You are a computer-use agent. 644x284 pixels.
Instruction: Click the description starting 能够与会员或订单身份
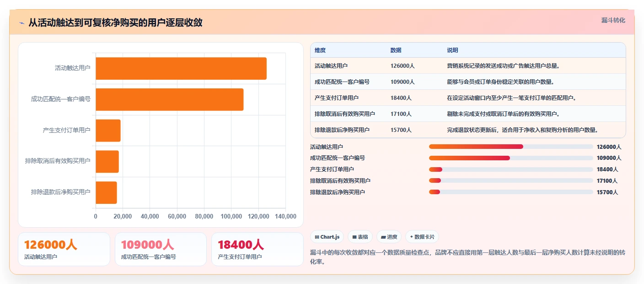tap(501, 82)
